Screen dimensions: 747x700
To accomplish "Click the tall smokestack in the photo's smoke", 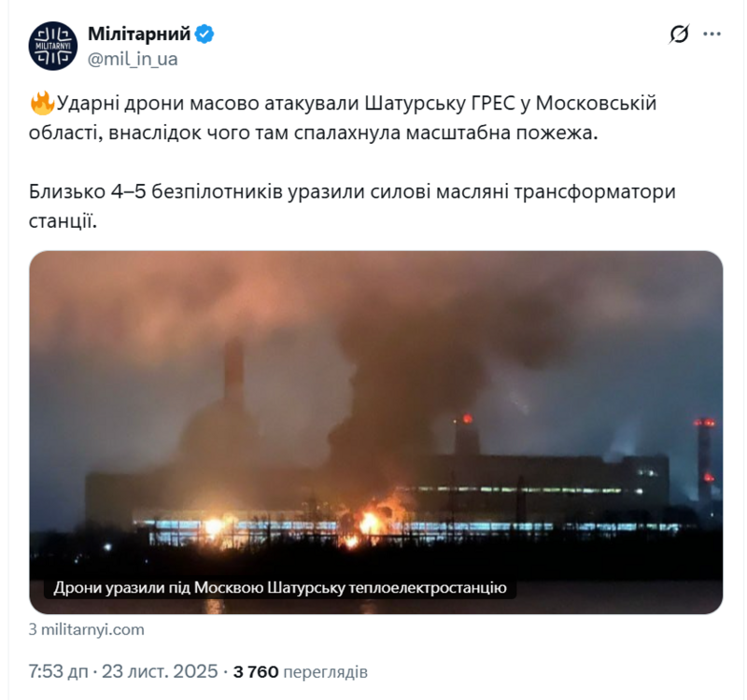I will point(234,376).
